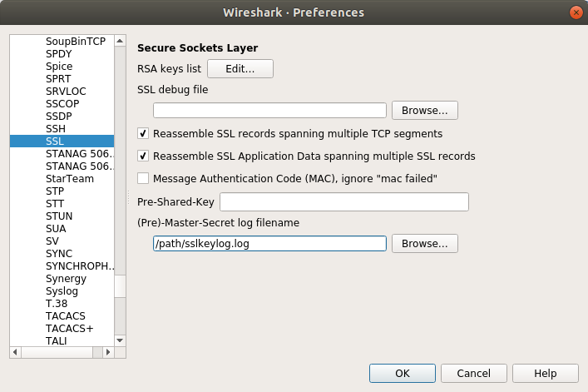
Task: Browse for the Master-Secret log file
Action: (x=424, y=244)
